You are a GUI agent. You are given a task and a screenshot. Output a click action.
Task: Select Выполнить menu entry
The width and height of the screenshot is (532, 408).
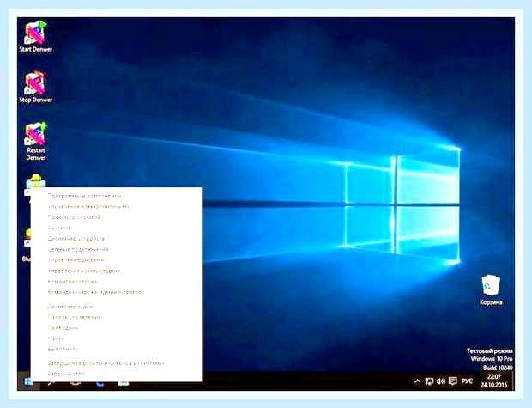click(x=117, y=349)
